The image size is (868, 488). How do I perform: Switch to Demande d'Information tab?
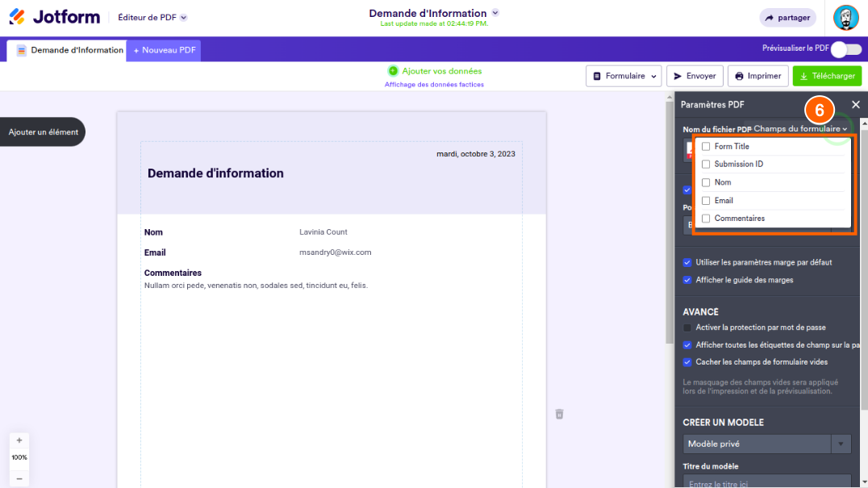[x=67, y=50]
